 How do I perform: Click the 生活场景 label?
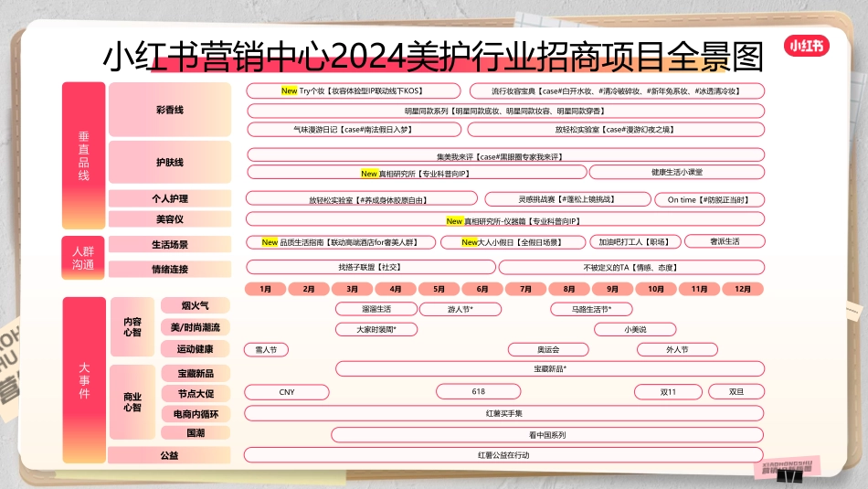pyautogui.click(x=170, y=244)
